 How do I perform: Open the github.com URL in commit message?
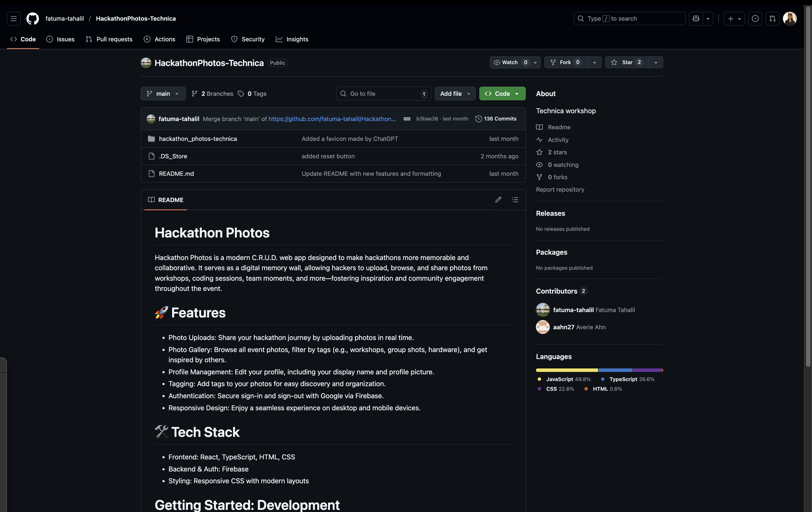pos(332,119)
